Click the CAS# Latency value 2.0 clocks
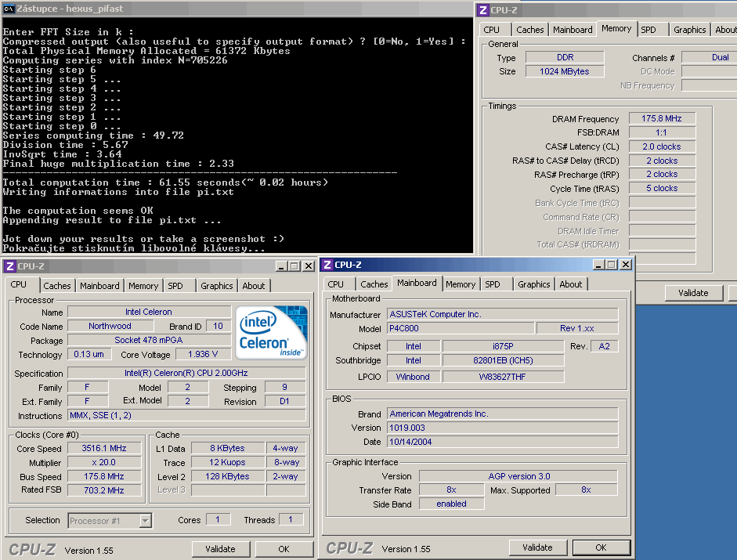 662,146
